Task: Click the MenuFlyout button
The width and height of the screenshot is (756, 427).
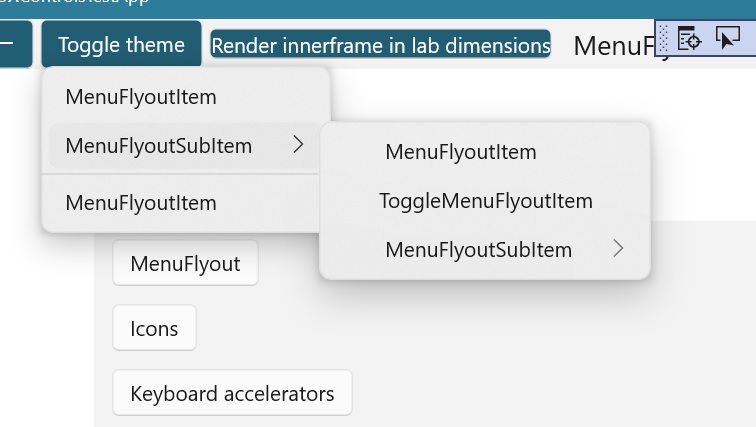Action: click(x=185, y=264)
